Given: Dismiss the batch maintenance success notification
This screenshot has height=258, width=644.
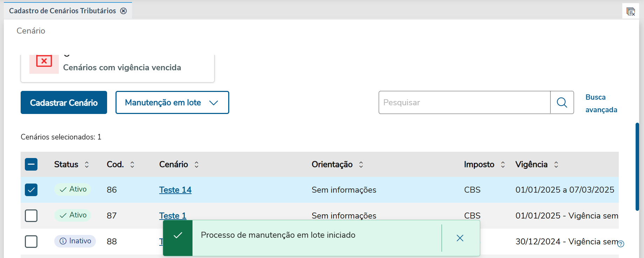Looking at the screenshot, I should 460,238.
